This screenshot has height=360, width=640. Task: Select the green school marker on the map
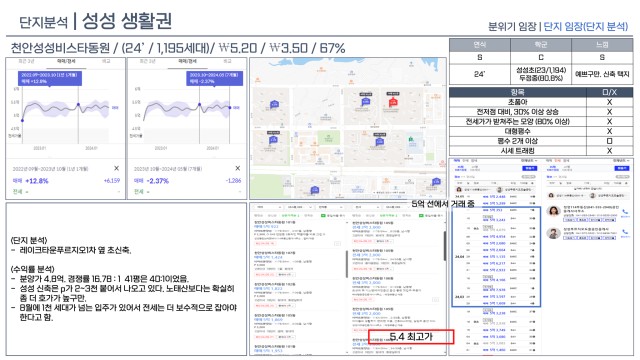coord(411,140)
